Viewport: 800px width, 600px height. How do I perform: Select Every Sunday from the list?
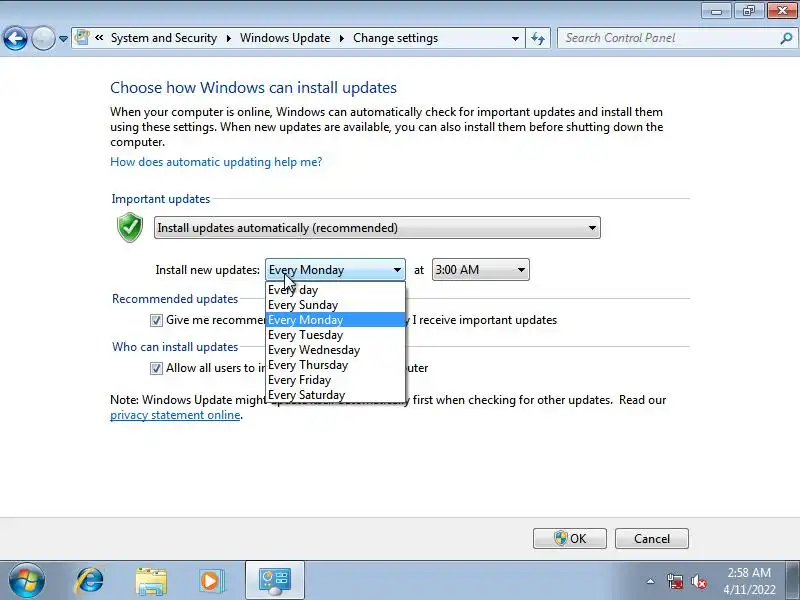(335, 305)
